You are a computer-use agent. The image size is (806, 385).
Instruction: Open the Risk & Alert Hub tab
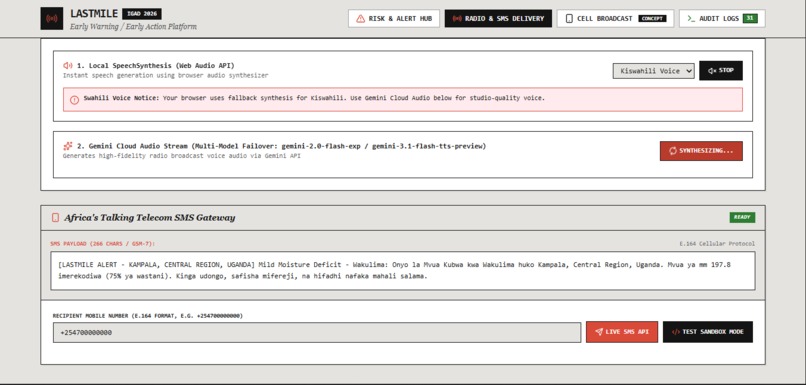click(x=394, y=19)
